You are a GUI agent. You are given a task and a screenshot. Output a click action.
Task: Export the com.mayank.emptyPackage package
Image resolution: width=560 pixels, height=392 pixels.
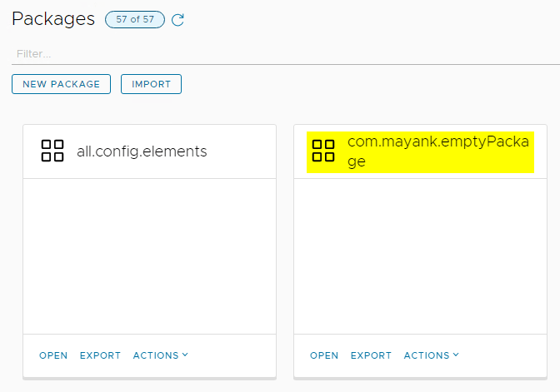pyautogui.click(x=371, y=355)
